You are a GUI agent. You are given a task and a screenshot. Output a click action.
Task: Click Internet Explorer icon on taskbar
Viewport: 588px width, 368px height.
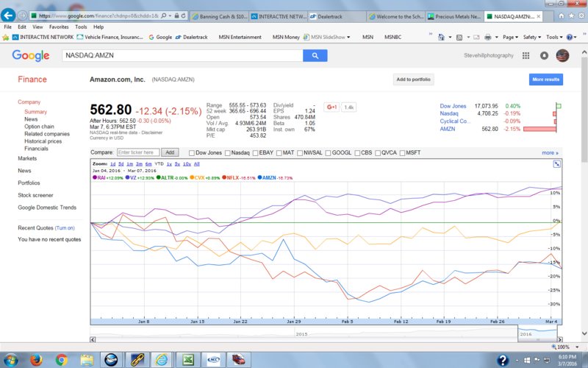click(x=162, y=360)
